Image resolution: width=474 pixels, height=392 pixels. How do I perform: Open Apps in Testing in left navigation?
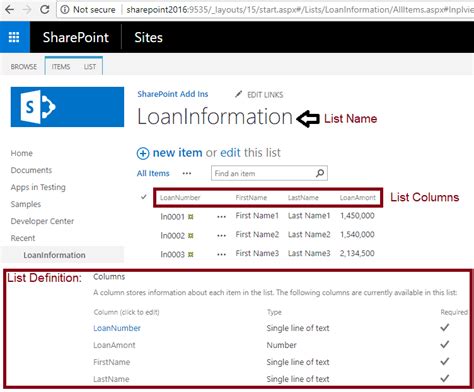coord(38,187)
